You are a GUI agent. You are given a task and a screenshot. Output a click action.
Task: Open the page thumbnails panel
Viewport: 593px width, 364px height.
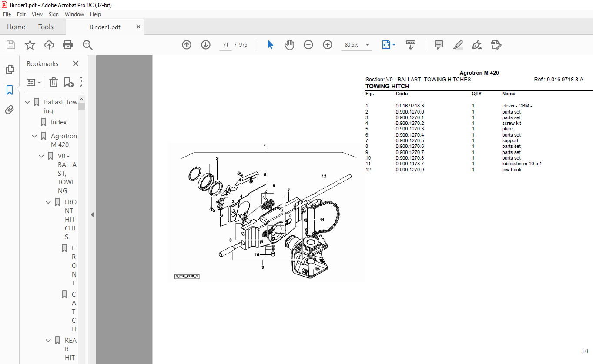pyautogui.click(x=10, y=70)
